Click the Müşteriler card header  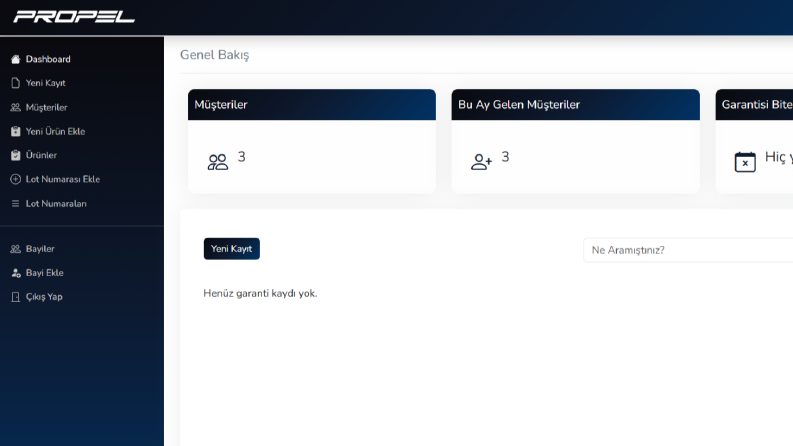[312, 105]
